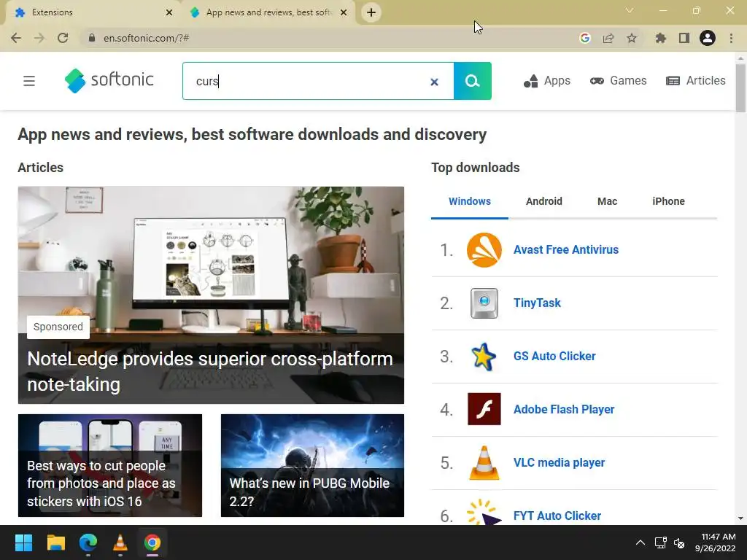Open File Explorer from taskbar
The height and width of the screenshot is (560, 747).
[55, 542]
